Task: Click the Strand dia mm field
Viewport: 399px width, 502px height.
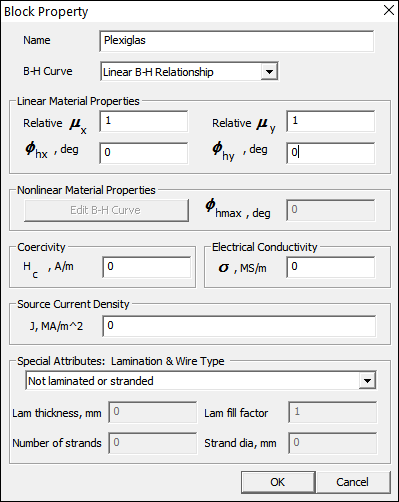Action: coord(333,443)
